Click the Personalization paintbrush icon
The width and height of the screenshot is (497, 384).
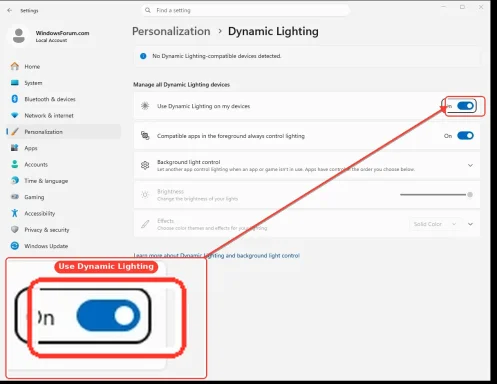click(15, 132)
